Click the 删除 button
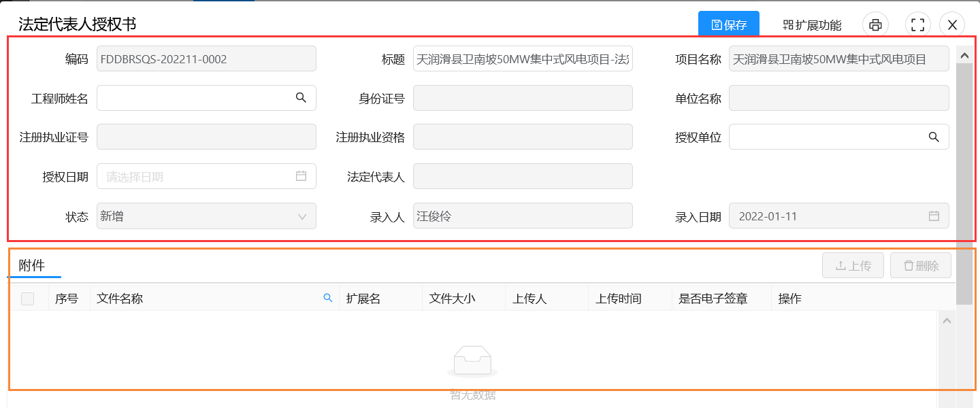980x408 pixels. point(921,265)
